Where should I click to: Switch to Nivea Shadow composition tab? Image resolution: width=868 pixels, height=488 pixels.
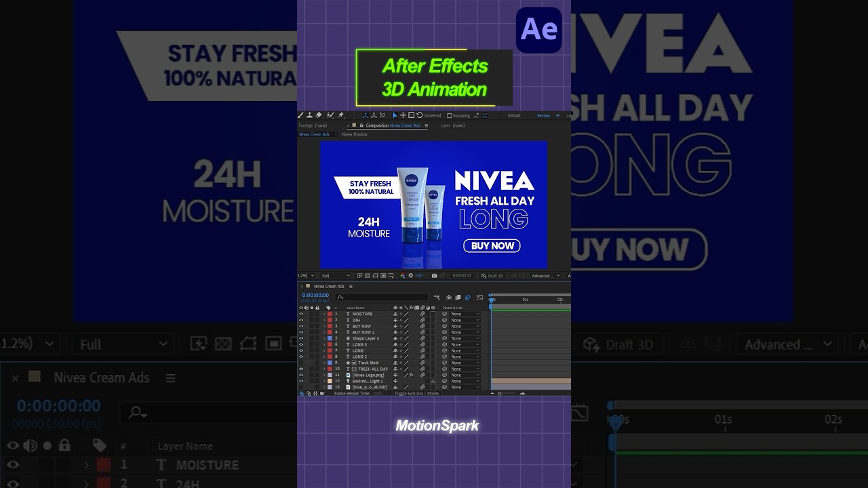[x=354, y=134]
